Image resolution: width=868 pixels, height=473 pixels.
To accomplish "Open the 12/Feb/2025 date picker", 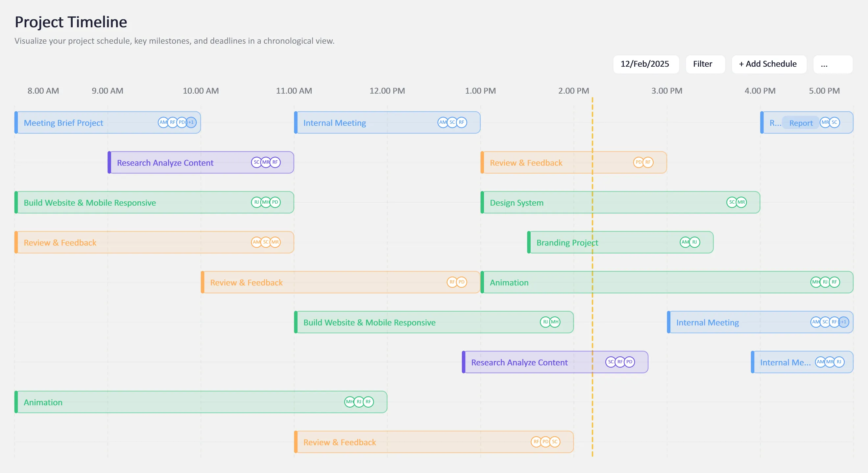I will pos(646,64).
